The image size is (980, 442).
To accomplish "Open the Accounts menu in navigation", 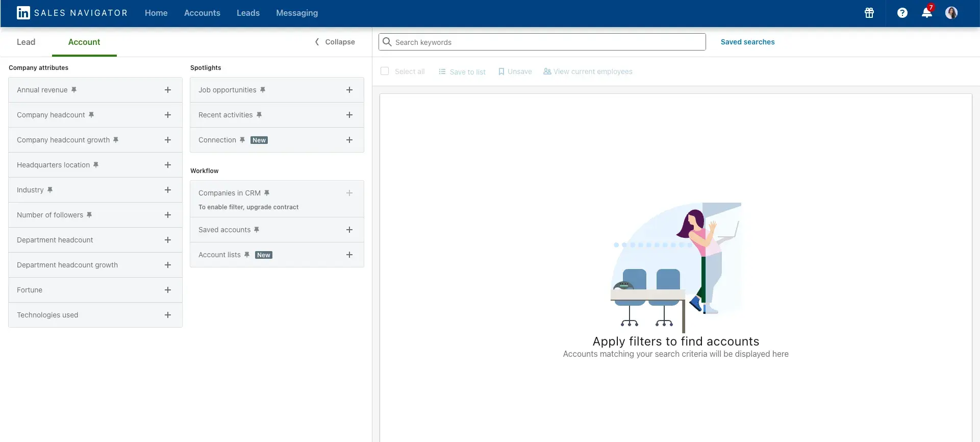I will coord(202,13).
